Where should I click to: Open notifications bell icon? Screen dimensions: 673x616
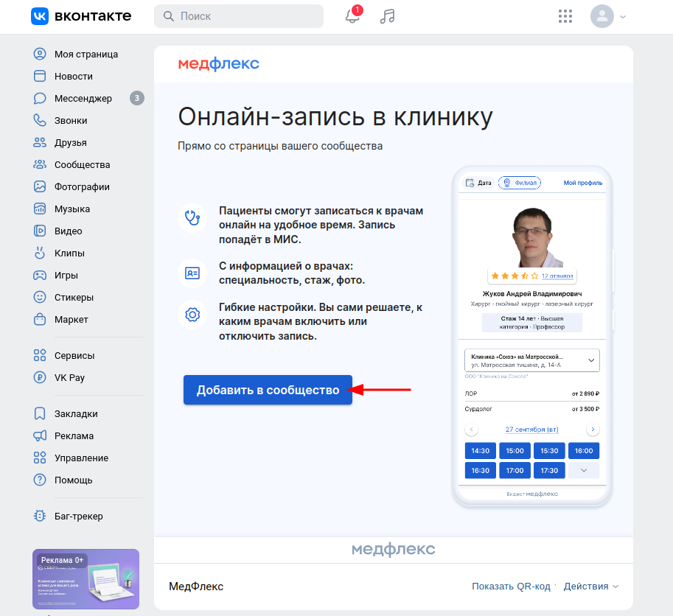point(352,16)
